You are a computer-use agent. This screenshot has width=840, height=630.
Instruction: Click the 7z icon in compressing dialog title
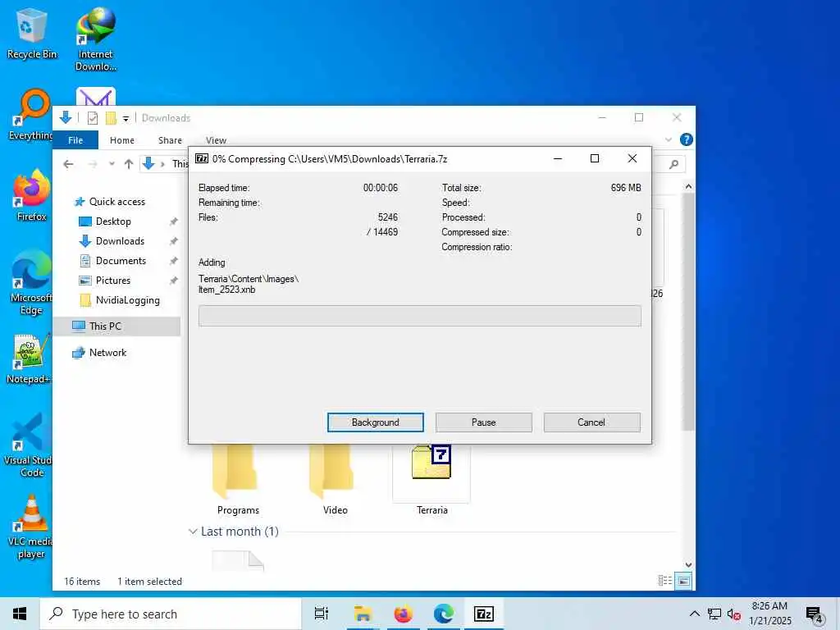(202, 158)
